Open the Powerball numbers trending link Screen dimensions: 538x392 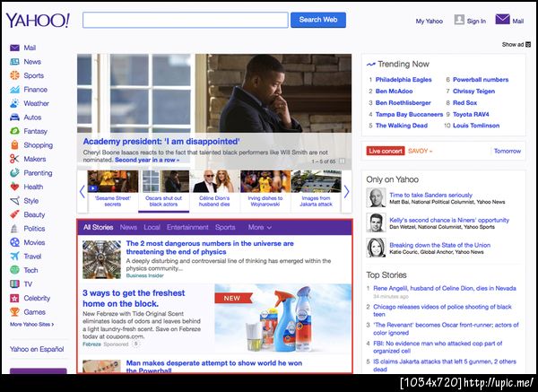pyautogui.click(x=481, y=80)
